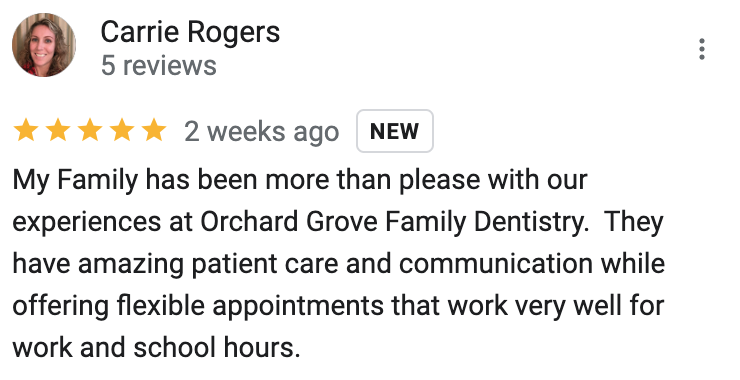This screenshot has height=380, width=740.
Task: Open the Carrie Rogers reviewer name
Action: coord(190,32)
